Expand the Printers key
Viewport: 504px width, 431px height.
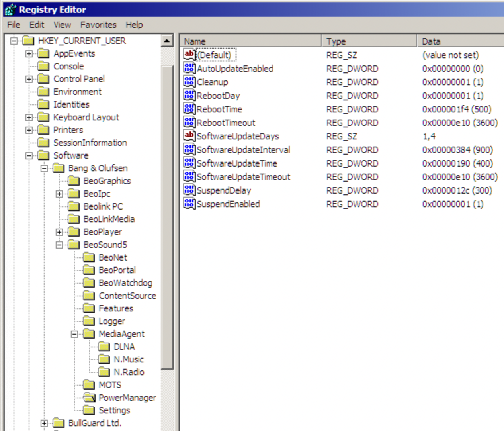pos(29,130)
